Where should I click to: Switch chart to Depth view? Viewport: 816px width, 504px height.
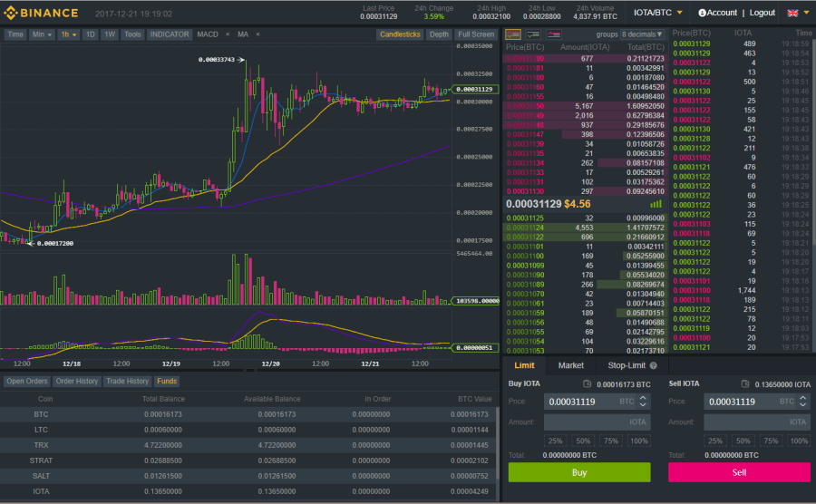[439, 34]
